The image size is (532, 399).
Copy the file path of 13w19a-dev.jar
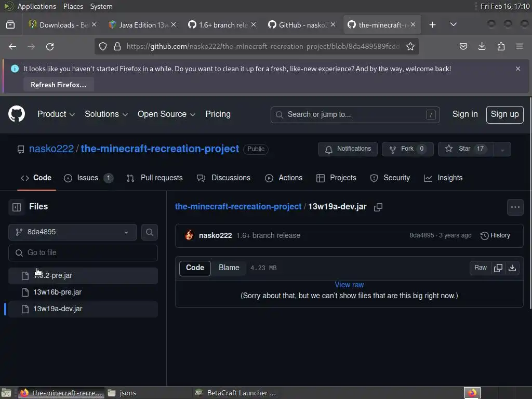[x=378, y=207]
